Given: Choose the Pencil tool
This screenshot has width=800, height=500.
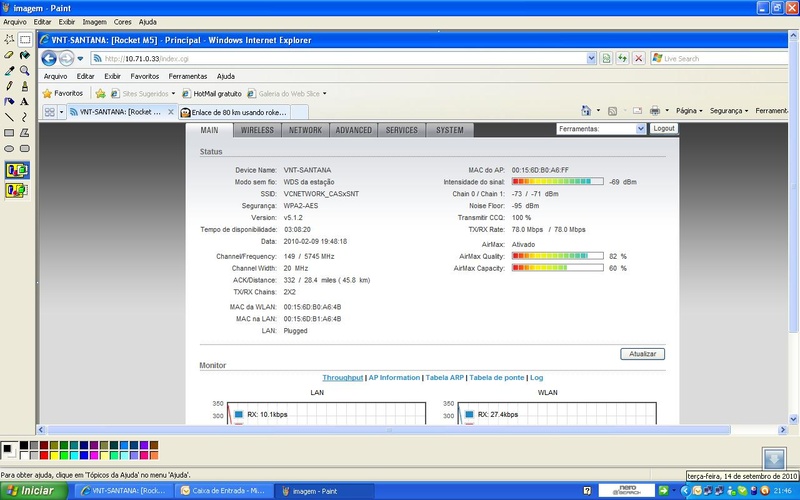Looking at the screenshot, I should (9, 86).
